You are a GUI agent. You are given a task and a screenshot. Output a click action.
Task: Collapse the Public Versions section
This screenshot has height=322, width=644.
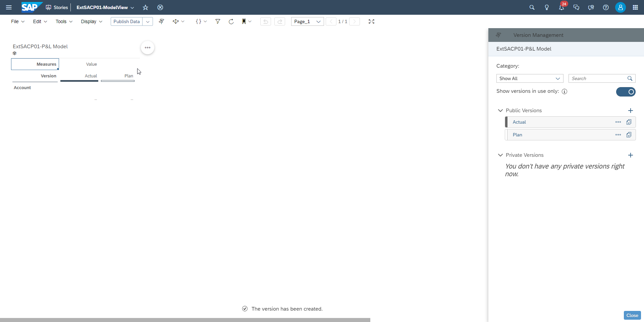tap(500, 110)
